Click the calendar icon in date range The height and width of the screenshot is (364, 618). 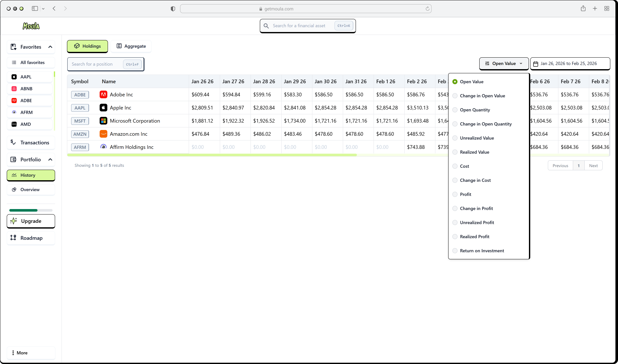(536, 64)
